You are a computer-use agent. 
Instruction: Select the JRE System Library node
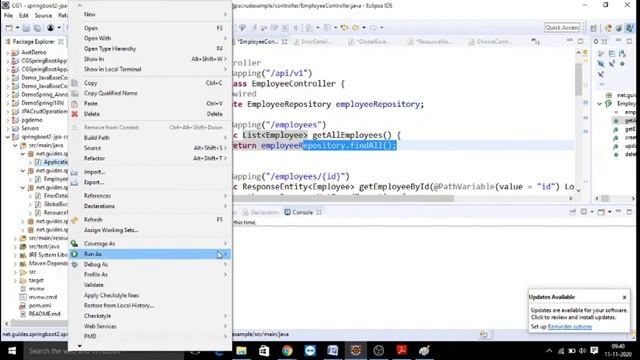48,255
